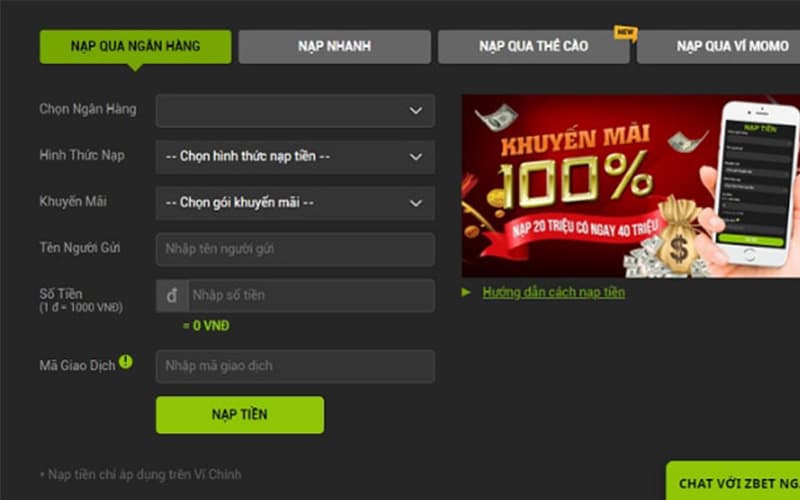Click the phone image in the promotion banner
Viewport: 800px width, 500px height.
point(758,184)
